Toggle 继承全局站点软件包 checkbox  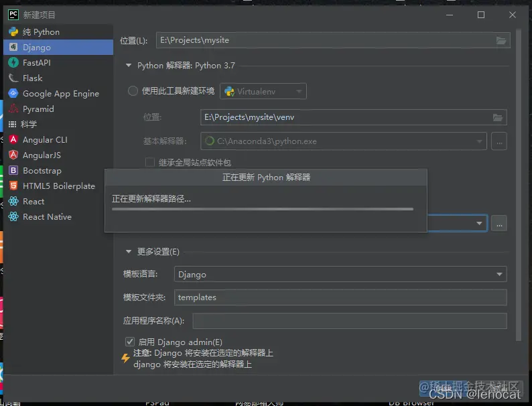[x=150, y=162]
